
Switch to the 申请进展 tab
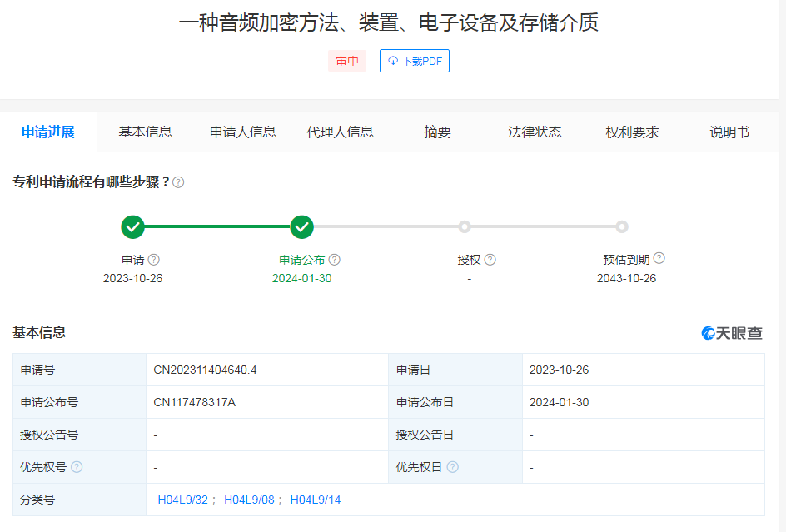point(48,132)
